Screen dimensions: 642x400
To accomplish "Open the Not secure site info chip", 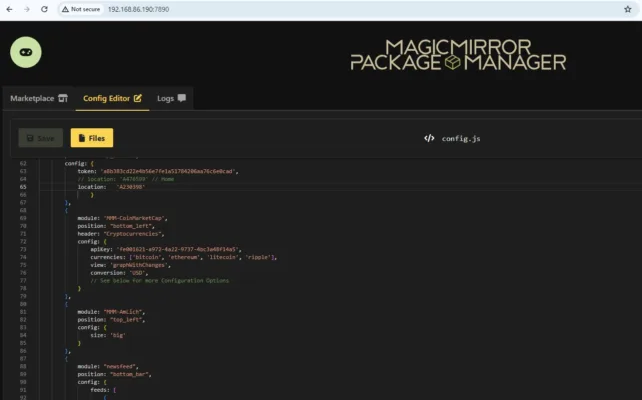I will point(81,9).
